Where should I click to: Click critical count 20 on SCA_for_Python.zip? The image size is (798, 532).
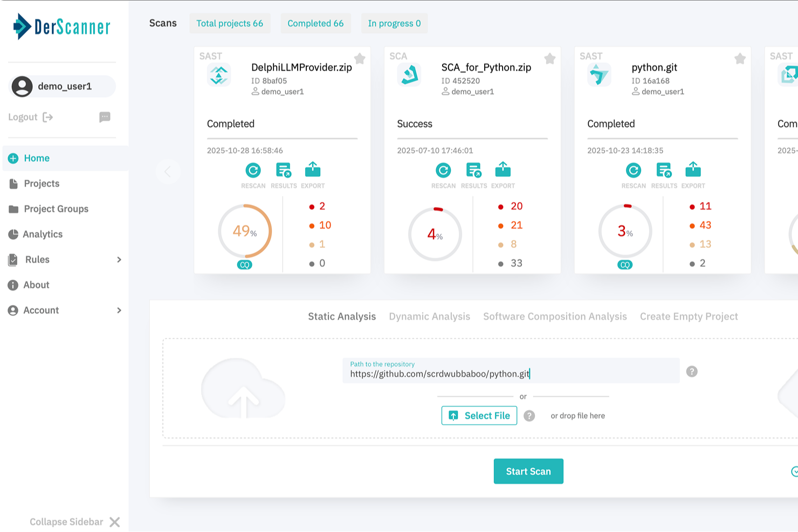point(517,206)
